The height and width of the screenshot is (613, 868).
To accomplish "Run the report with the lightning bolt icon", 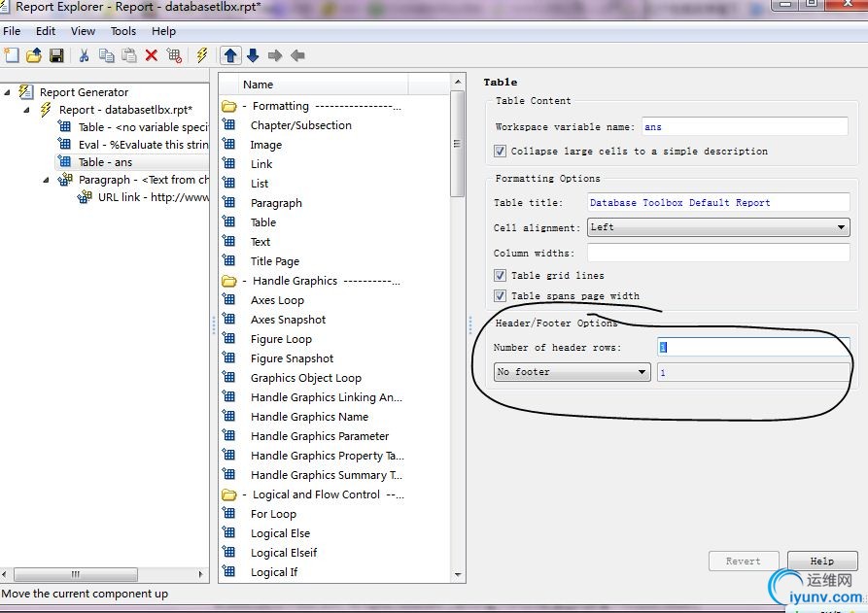I will click(x=201, y=55).
